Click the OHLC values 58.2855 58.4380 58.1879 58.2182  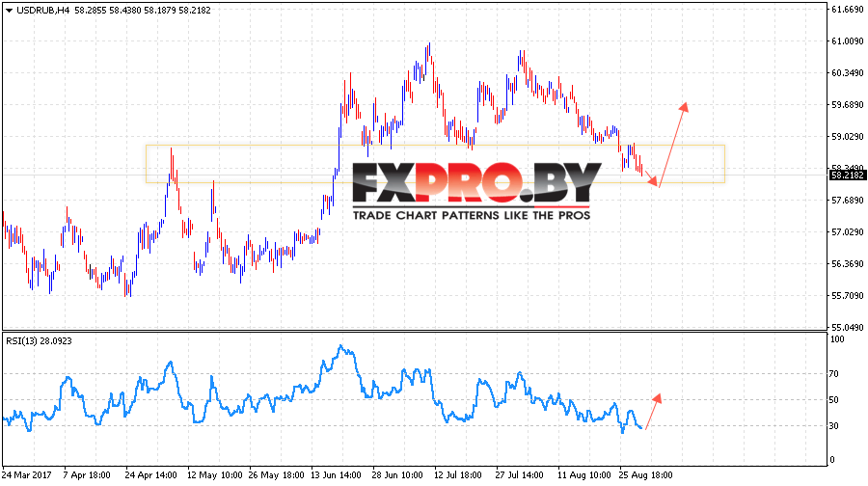[143, 10]
